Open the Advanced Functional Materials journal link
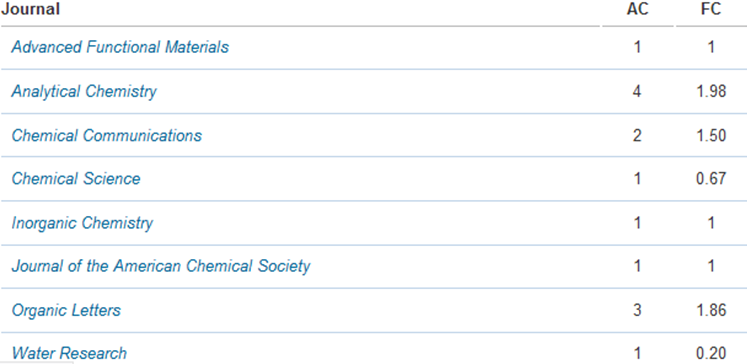Image resolution: width=747 pixels, height=364 pixels. [x=120, y=47]
